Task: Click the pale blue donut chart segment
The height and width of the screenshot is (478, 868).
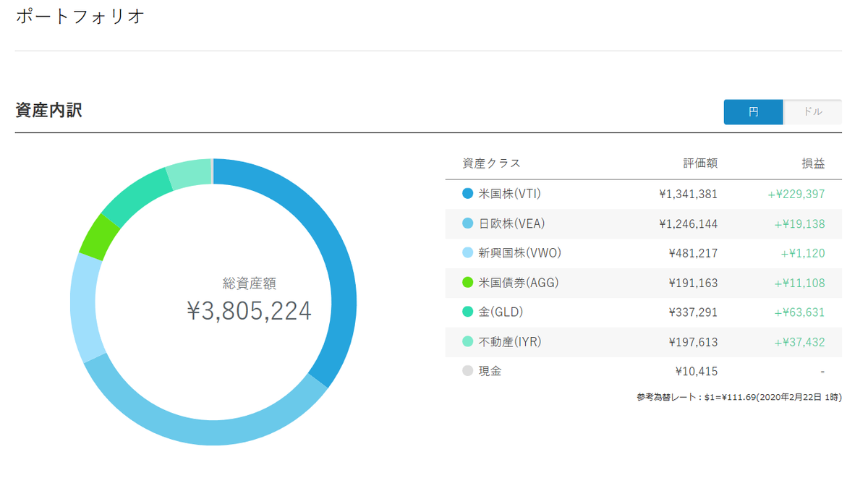Action: click(x=88, y=307)
